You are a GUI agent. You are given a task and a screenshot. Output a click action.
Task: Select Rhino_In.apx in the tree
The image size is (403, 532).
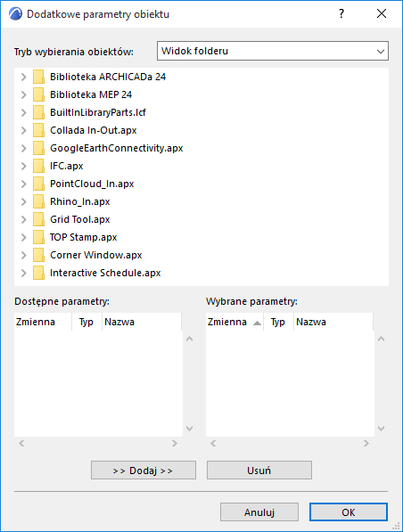pos(80,201)
